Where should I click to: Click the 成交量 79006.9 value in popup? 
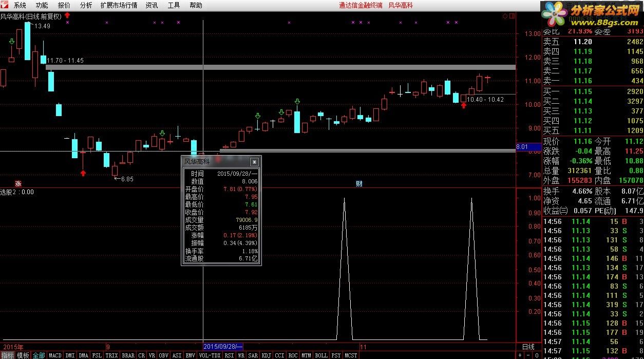click(247, 220)
